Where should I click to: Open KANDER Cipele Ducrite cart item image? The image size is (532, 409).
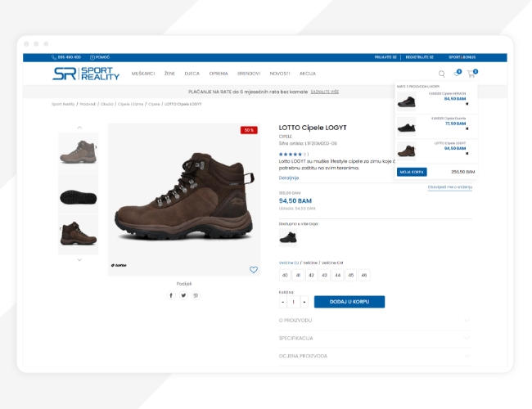[x=407, y=127]
